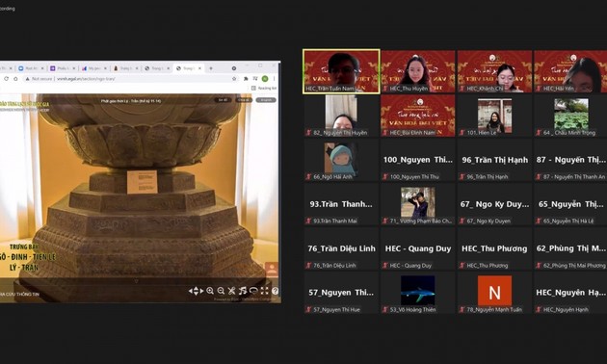The height and width of the screenshot is (364, 607).
Task: Click muted mic icon of 101. Hien Le
Action: 462,133
